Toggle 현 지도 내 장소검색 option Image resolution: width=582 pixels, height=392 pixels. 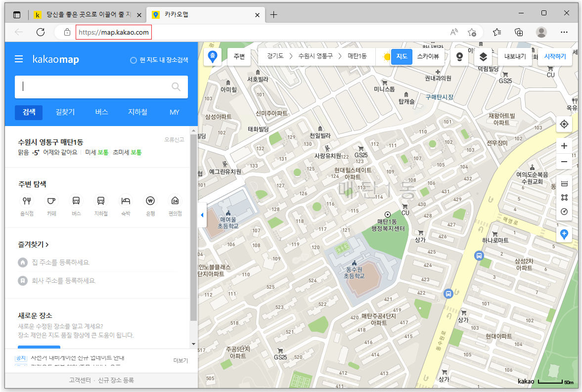click(159, 60)
